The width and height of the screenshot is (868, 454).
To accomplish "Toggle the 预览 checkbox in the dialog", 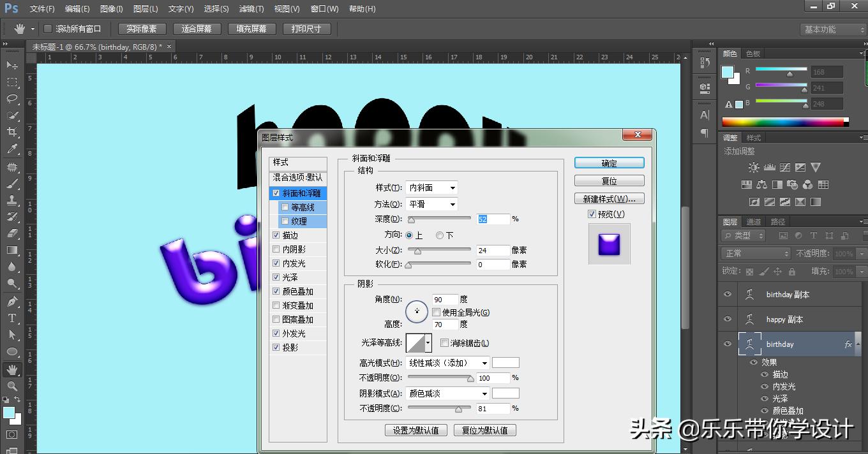I will click(x=592, y=214).
